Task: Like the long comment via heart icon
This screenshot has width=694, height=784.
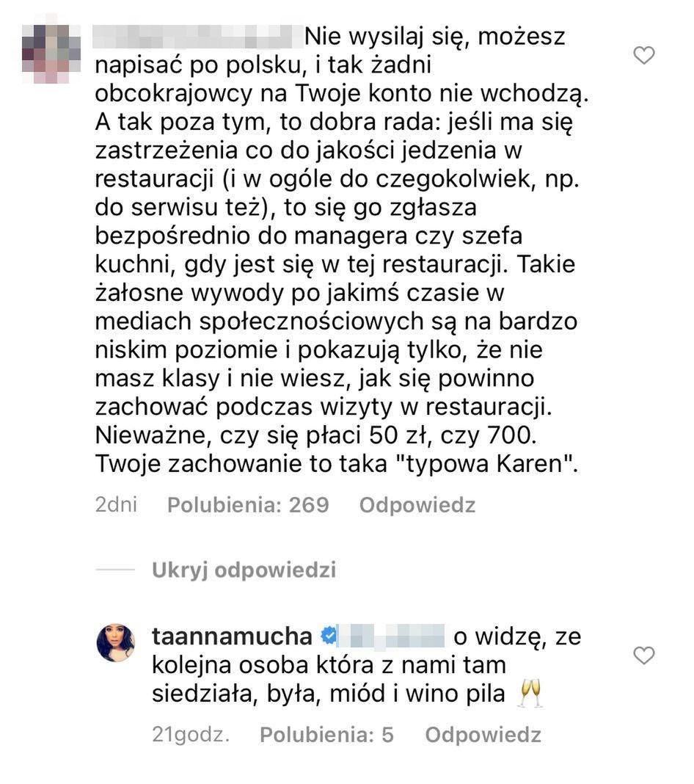Action: (x=643, y=55)
